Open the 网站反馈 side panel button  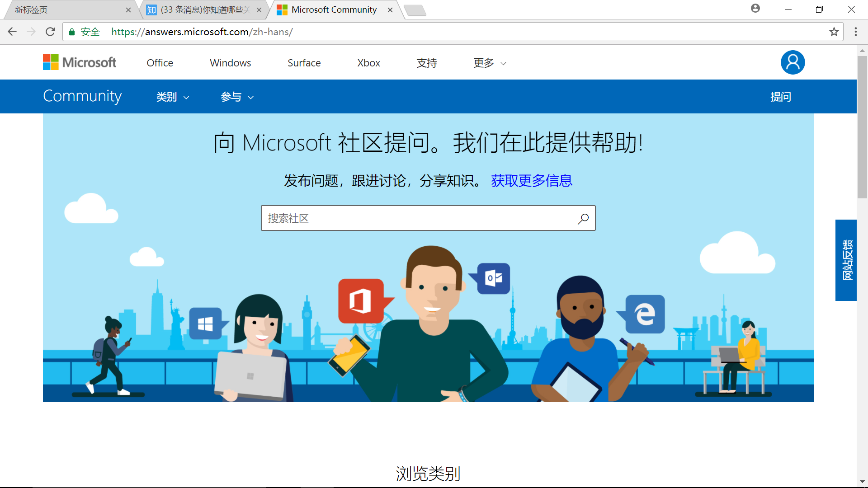click(x=846, y=260)
